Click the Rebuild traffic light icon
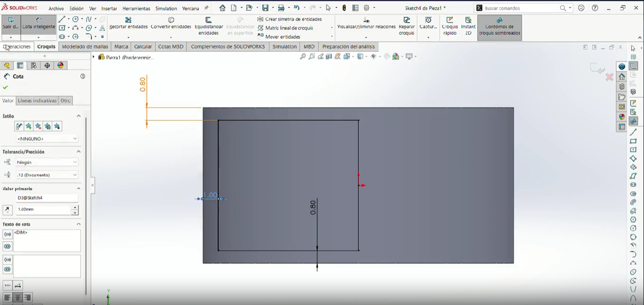 [x=344, y=8]
